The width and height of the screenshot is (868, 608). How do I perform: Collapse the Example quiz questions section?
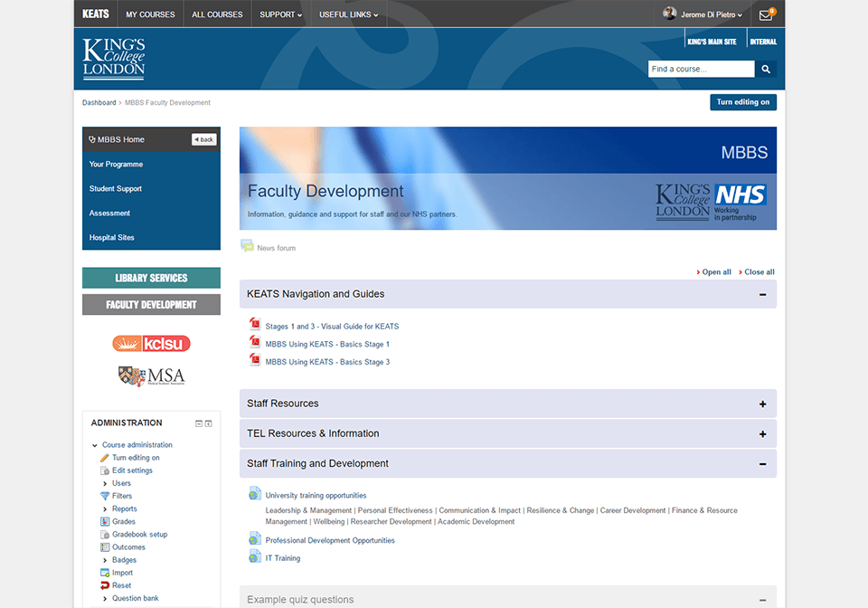click(763, 600)
